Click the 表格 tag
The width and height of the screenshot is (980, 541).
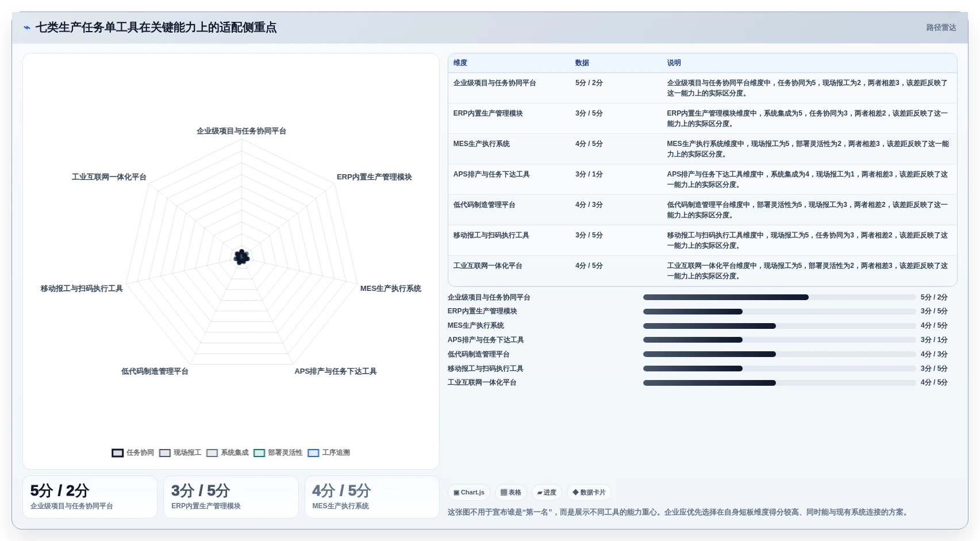(x=510, y=493)
